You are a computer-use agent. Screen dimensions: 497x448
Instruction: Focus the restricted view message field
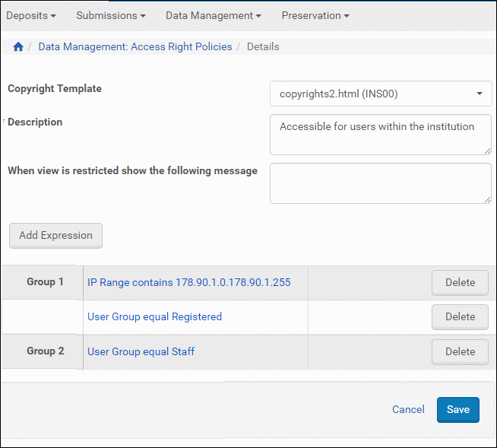380,183
